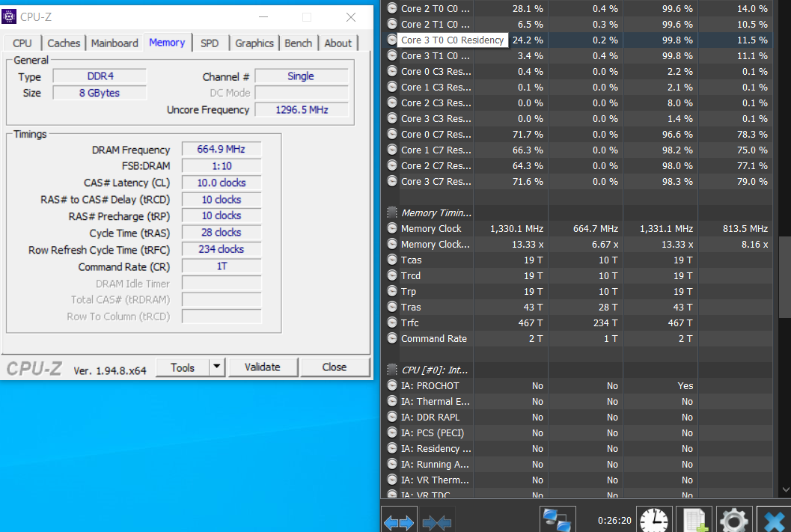This screenshot has width=791, height=532.
Task: Click the HWiNFO elapsed time 0:26:20
Action: pos(614,520)
